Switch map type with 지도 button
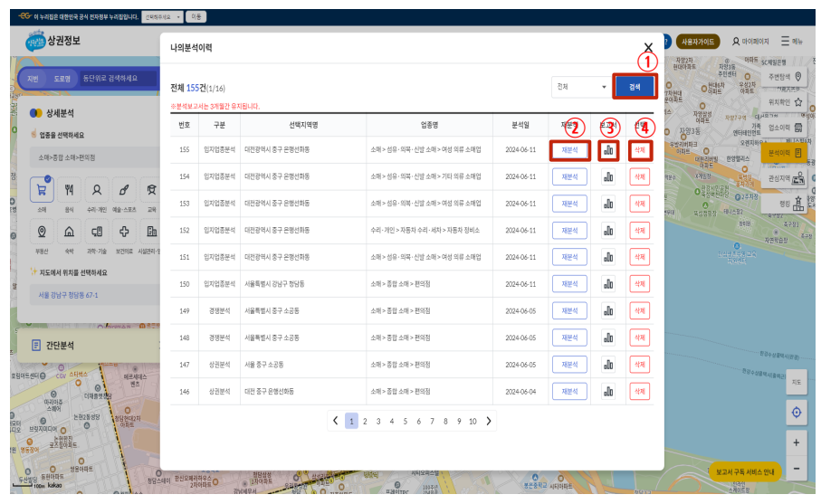The width and height of the screenshot is (821, 504). [797, 382]
